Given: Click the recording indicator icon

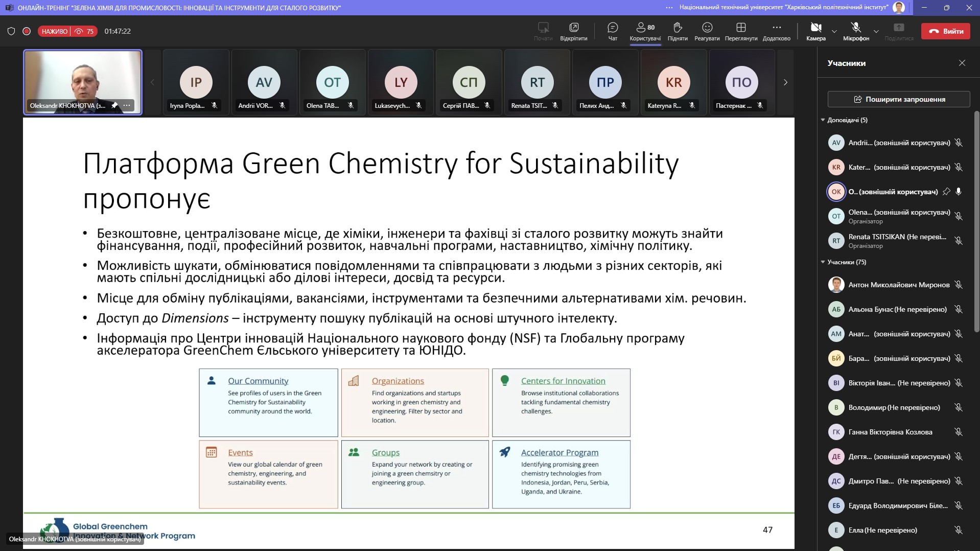Looking at the screenshot, I should pyautogui.click(x=27, y=31).
